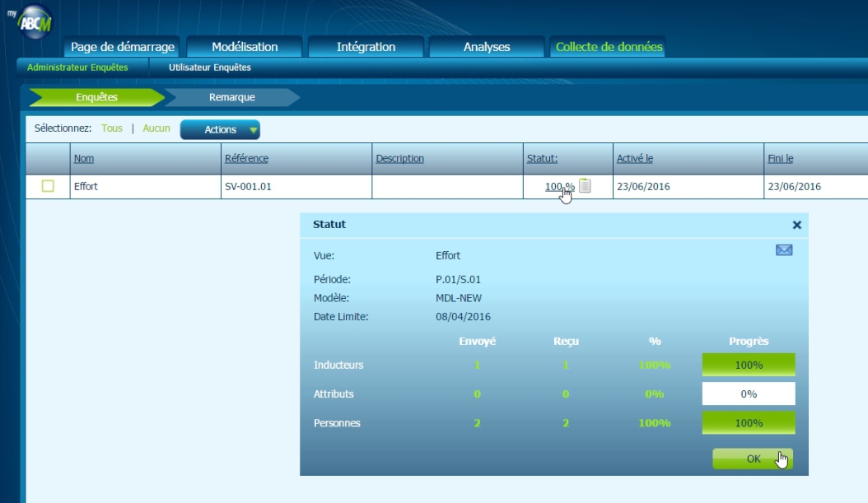Deselect rows using the Aucun link

(x=156, y=128)
